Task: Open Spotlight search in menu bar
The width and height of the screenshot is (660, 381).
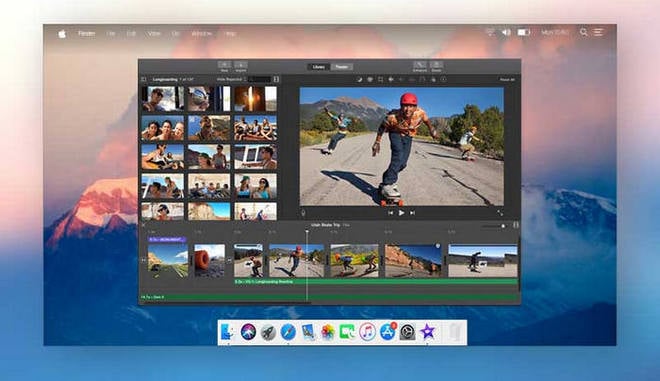Action: pyautogui.click(x=583, y=32)
